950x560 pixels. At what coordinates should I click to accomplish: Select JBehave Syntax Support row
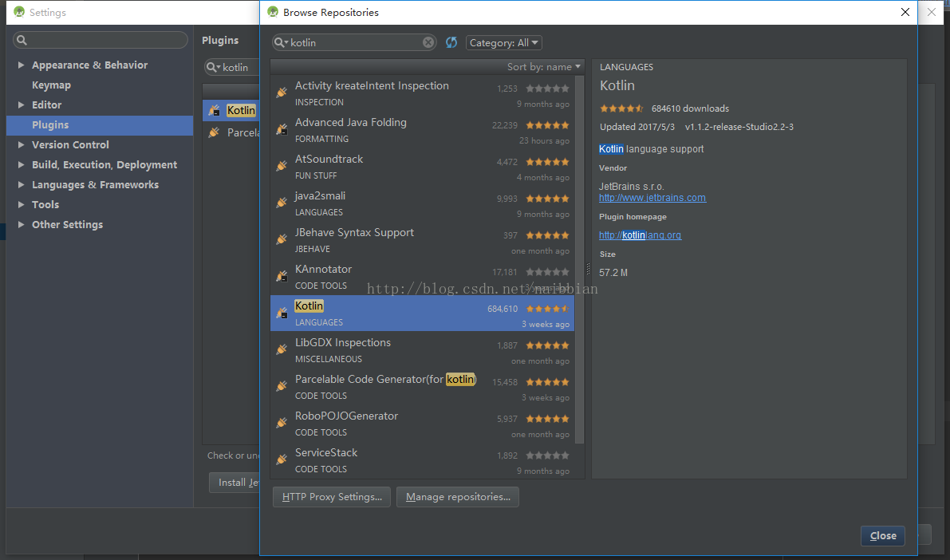click(x=422, y=240)
